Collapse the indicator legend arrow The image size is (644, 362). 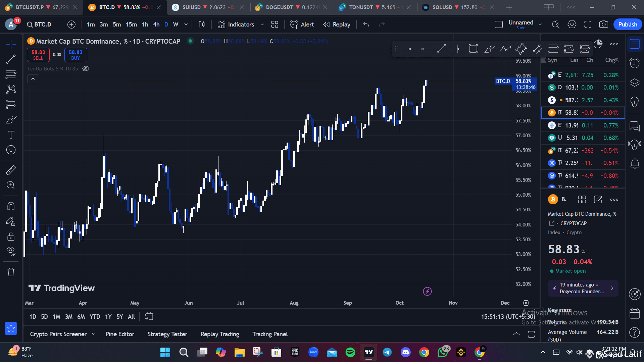point(33,79)
